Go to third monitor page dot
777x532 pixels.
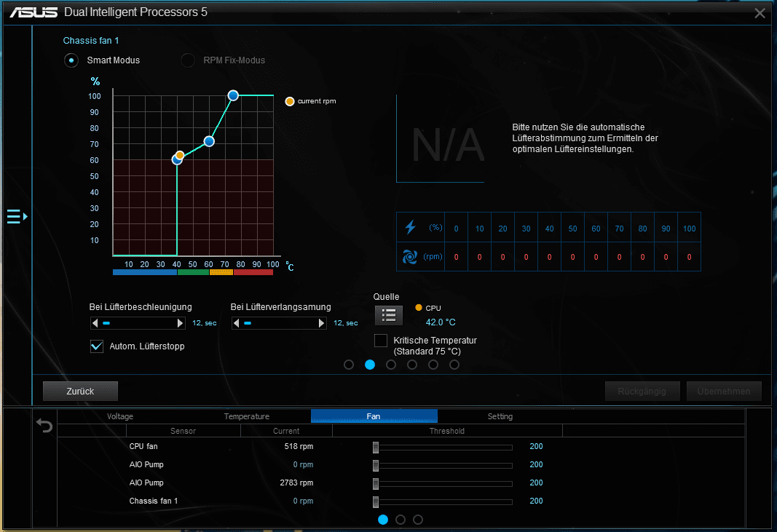(x=418, y=520)
